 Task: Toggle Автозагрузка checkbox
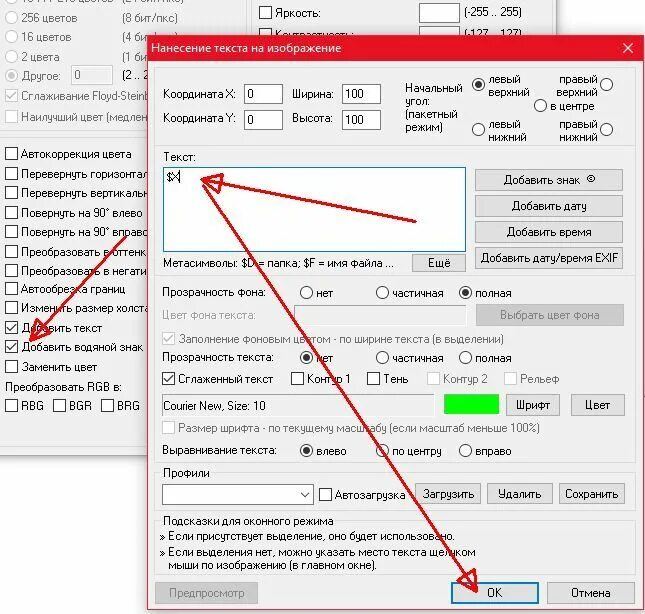325,494
